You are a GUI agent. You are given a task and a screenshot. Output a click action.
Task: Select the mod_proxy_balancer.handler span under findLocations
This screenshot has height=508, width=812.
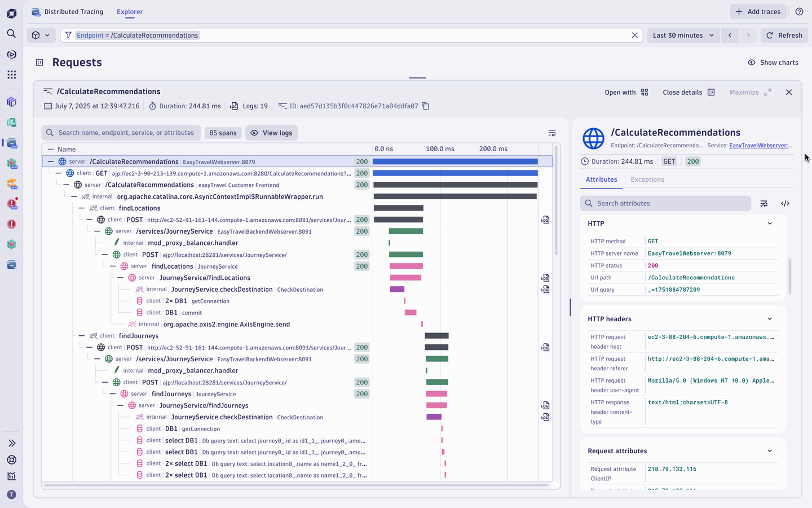point(193,243)
